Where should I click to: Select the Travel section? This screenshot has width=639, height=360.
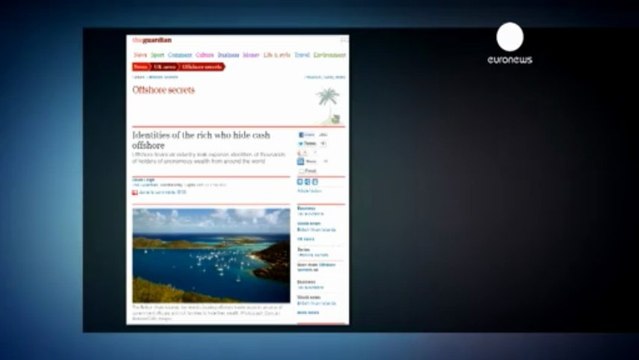pyautogui.click(x=302, y=55)
